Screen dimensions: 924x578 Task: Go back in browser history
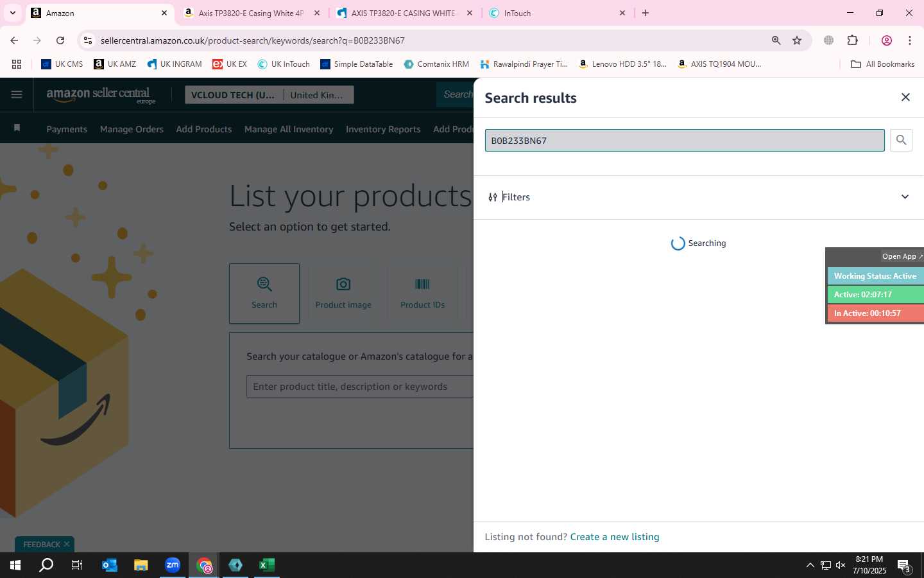click(14, 40)
